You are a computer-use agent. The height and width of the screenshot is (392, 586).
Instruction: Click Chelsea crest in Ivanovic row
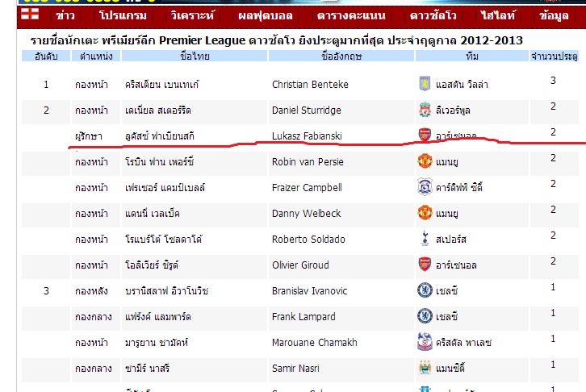pos(425,290)
